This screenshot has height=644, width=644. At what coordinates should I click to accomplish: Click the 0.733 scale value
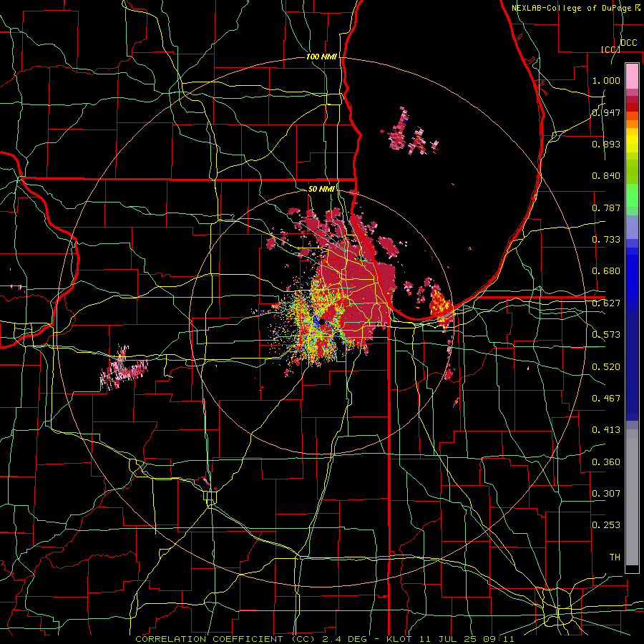click(606, 240)
